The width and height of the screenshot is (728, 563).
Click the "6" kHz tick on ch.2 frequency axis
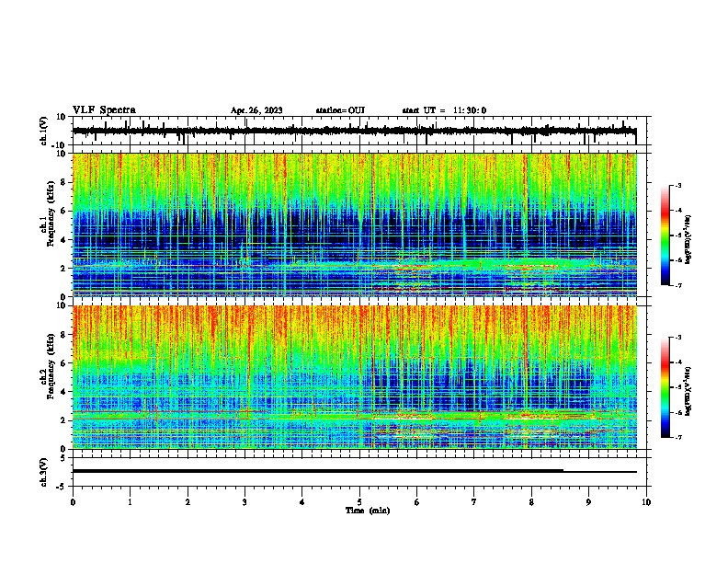point(63,362)
